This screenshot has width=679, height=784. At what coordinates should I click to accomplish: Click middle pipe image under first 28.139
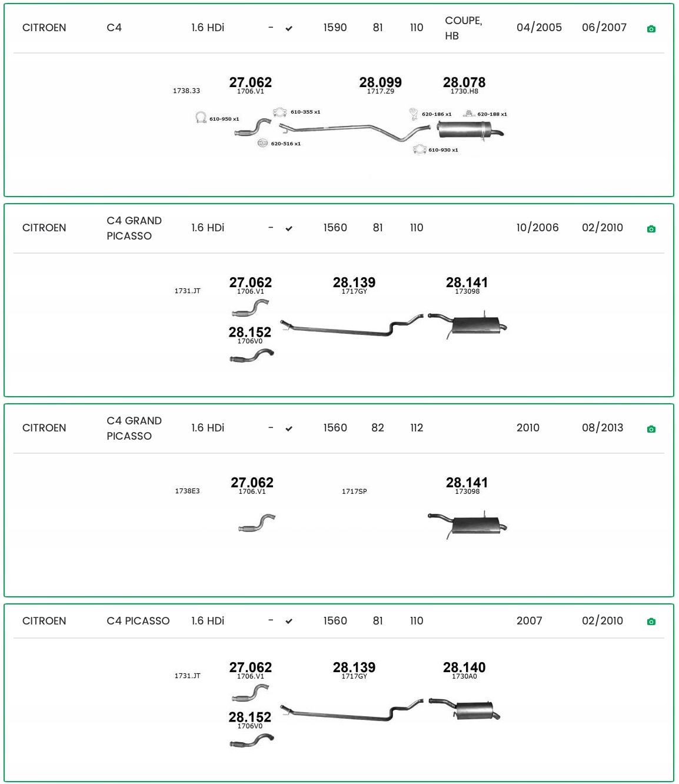pyautogui.click(x=351, y=325)
